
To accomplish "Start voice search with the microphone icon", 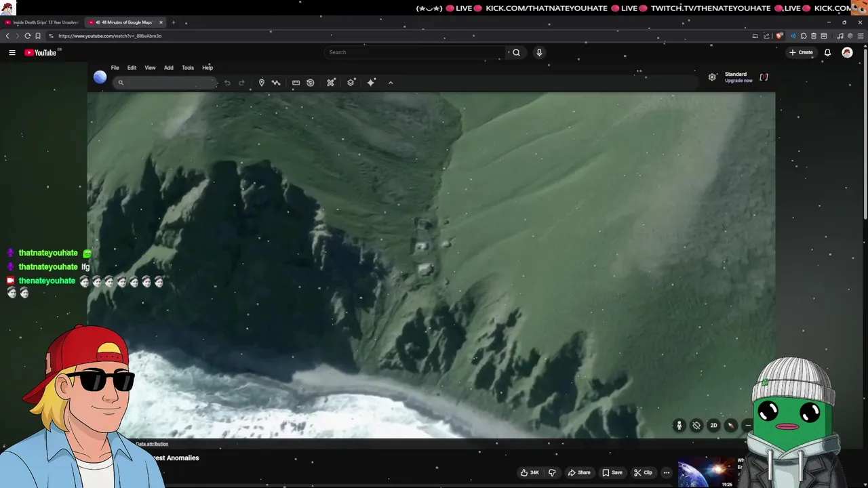I will pos(539,52).
